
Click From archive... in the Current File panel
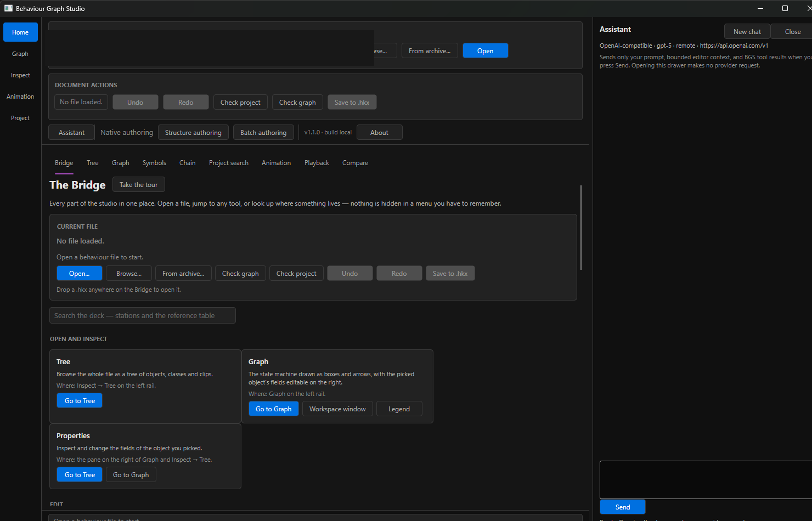click(183, 273)
